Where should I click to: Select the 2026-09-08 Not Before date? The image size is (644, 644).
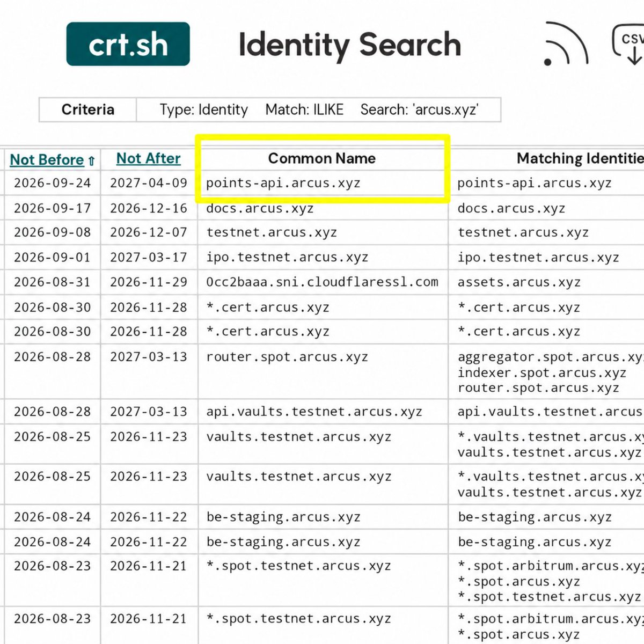click(53, 232)
